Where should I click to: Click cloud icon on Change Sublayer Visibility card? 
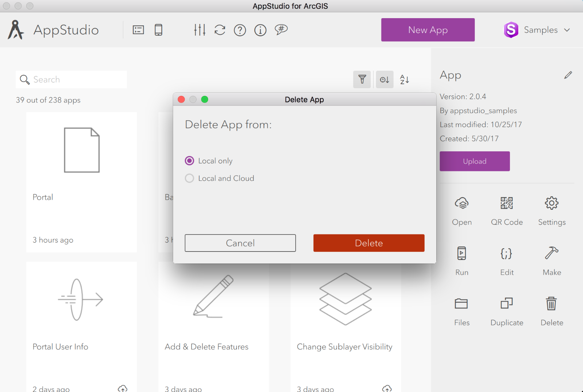[387, 389]
